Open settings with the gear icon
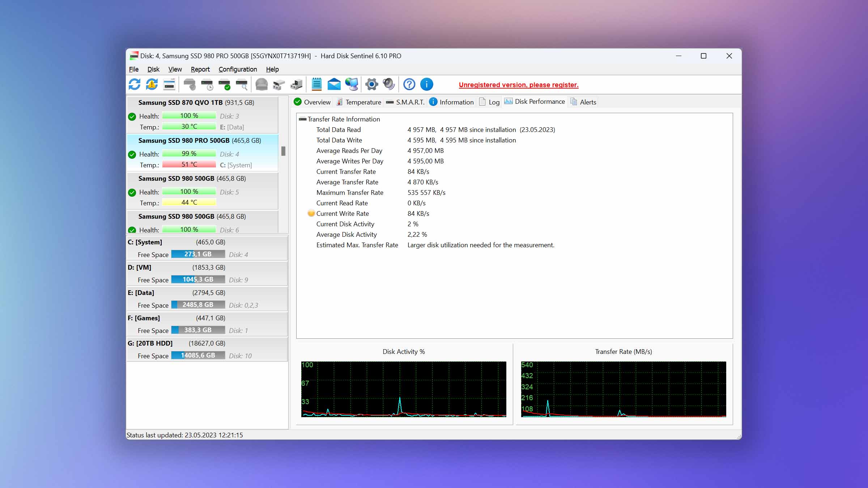Viewport: 868px width, 488px height. pos(371,85)
